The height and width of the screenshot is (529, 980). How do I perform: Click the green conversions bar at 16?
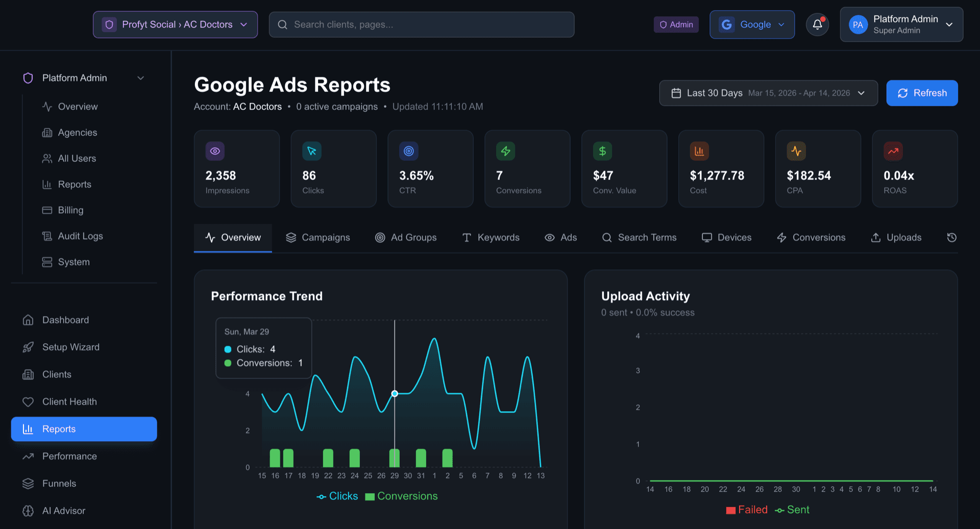275,458
